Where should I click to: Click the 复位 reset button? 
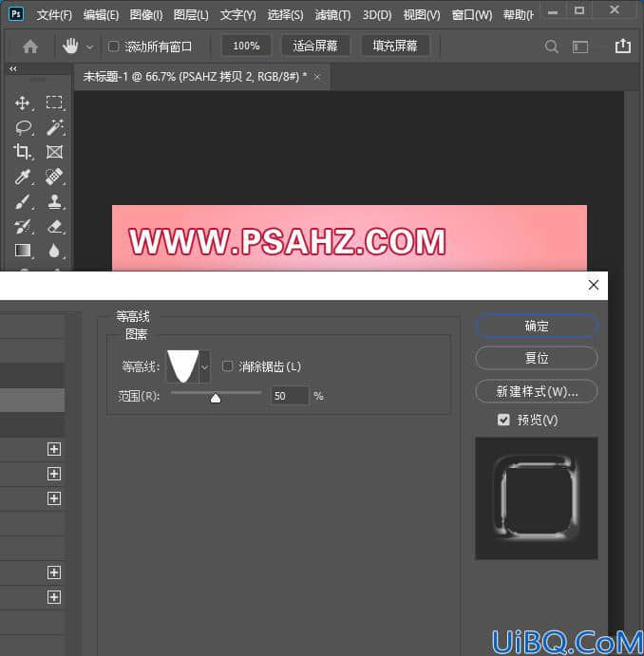point(537,358)
